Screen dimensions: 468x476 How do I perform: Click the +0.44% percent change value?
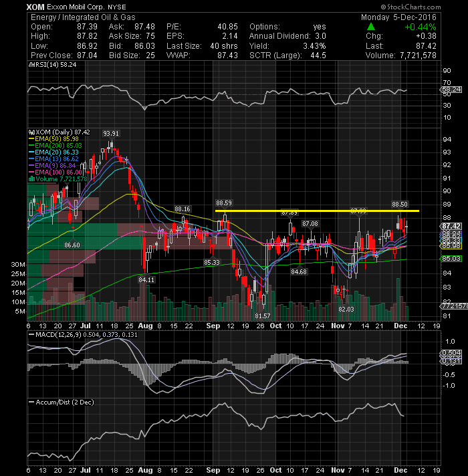point(421,27)
